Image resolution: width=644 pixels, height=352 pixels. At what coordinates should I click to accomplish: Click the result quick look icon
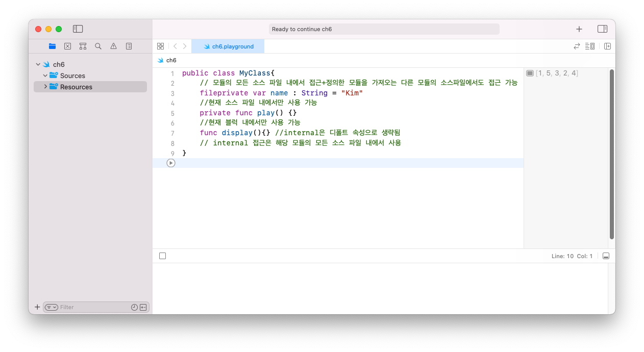point(530,73)
